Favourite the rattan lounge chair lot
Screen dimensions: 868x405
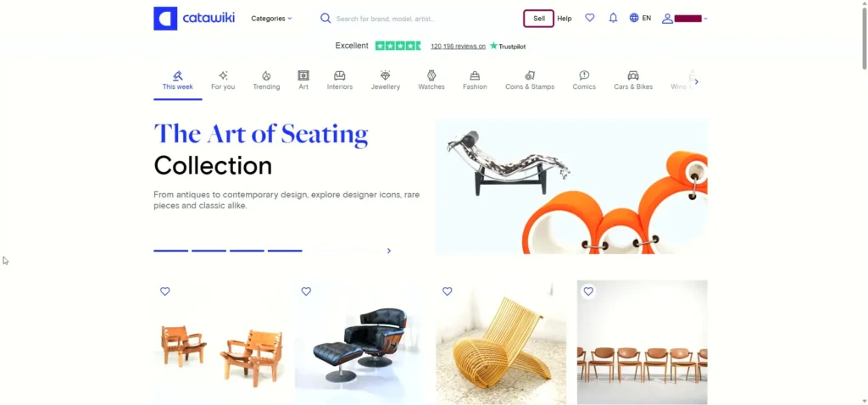(448, 291)
